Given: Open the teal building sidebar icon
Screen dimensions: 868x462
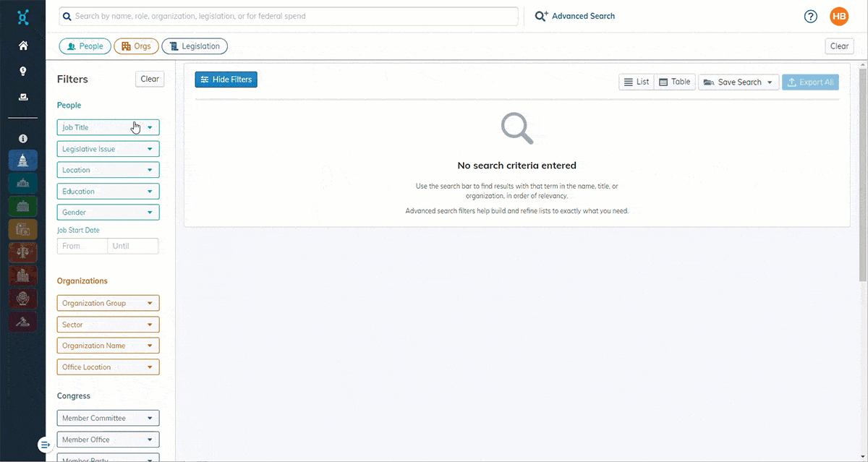Looking at the screenshot, I should (x=23, y=183).
